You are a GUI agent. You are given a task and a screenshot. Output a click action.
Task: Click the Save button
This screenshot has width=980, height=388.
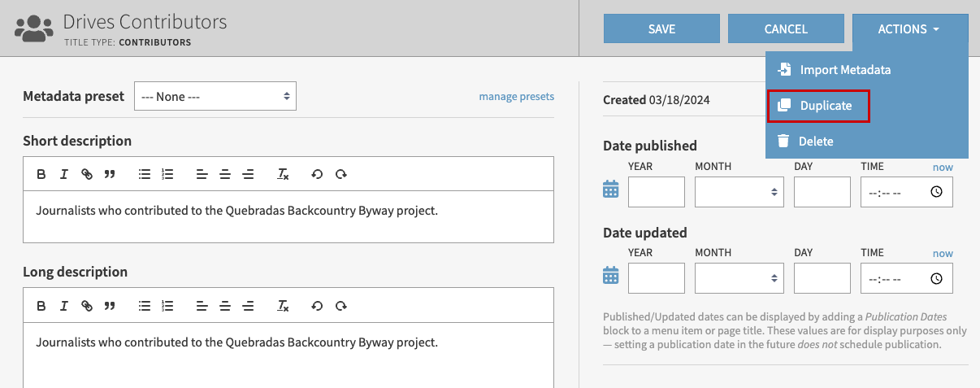(661, 29)
